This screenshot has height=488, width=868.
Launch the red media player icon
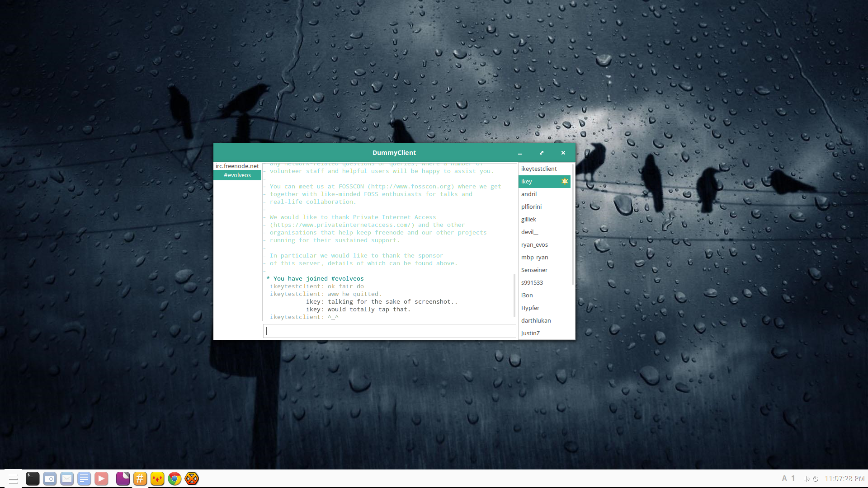(101, 479)
